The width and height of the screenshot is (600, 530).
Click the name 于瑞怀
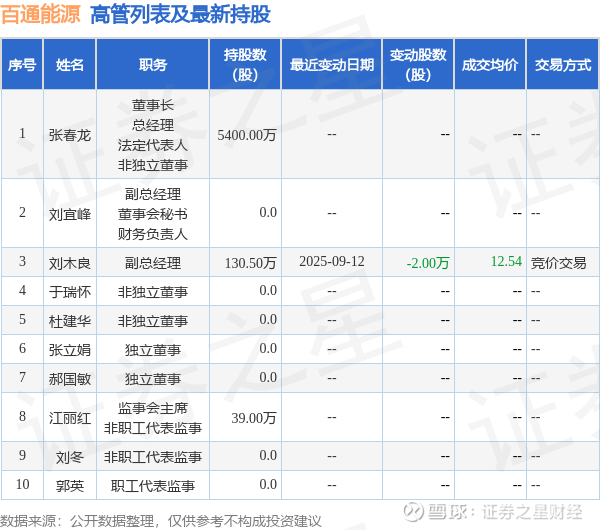pos(70,292)
